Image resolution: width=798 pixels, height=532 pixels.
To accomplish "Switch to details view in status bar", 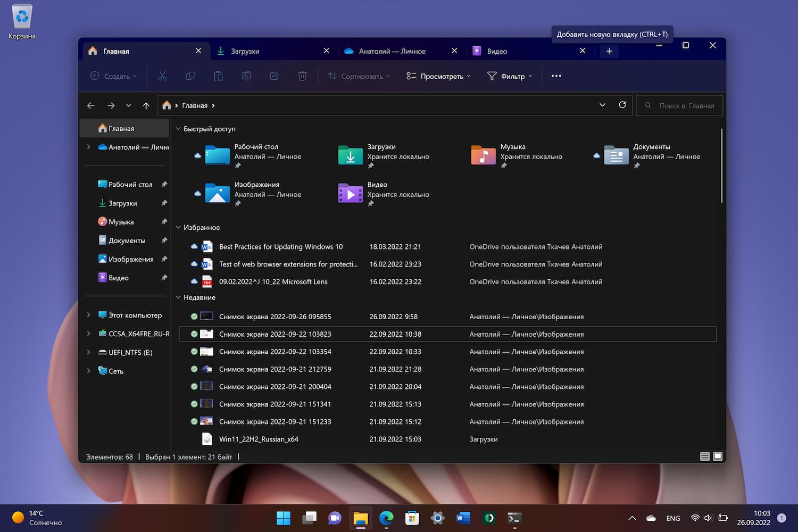I will click(x=704, y=456).
